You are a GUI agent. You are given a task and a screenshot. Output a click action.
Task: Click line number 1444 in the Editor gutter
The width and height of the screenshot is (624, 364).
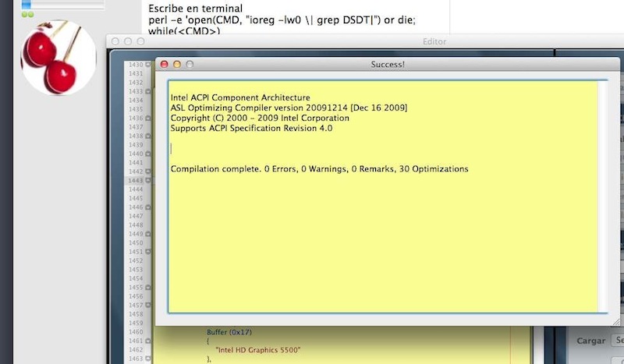136,189
